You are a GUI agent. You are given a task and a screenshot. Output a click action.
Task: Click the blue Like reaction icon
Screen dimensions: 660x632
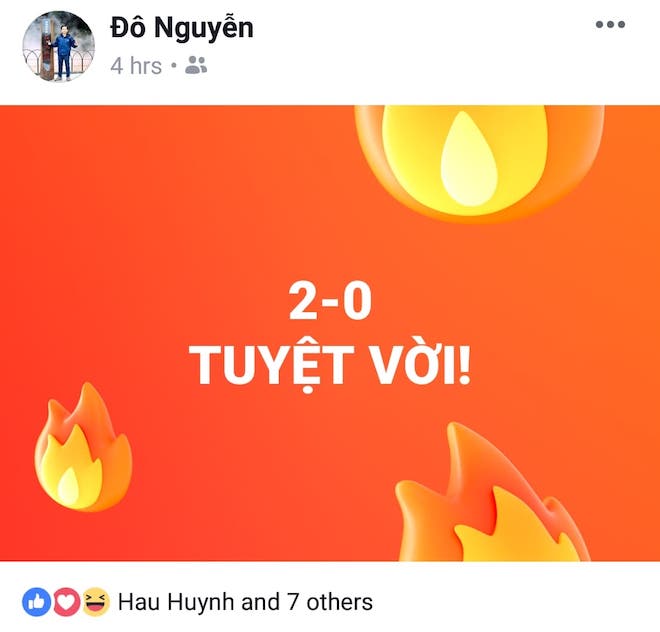click(x=36, y=602)
